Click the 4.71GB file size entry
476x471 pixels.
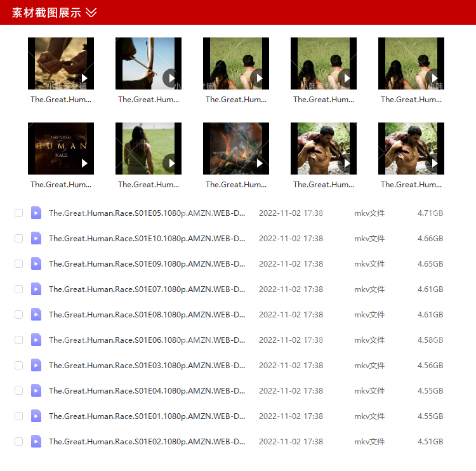tap(430, 213)
